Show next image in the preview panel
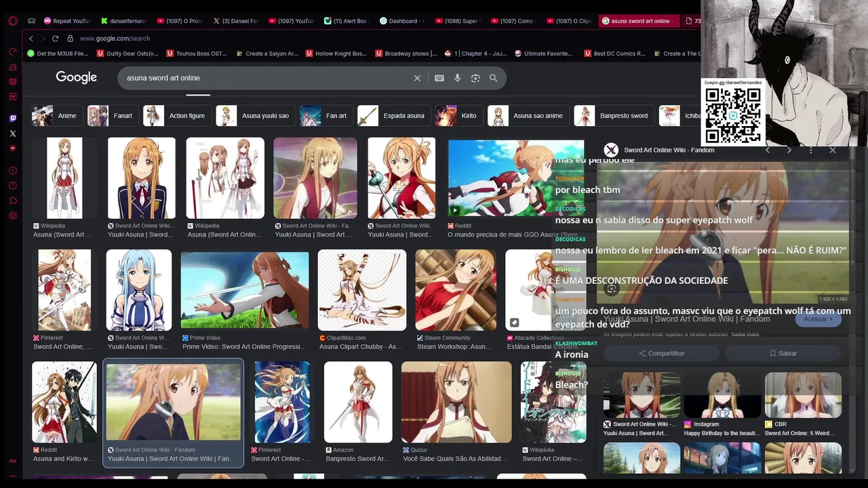This screenshot has height=488, width=868. click(789, 150)
